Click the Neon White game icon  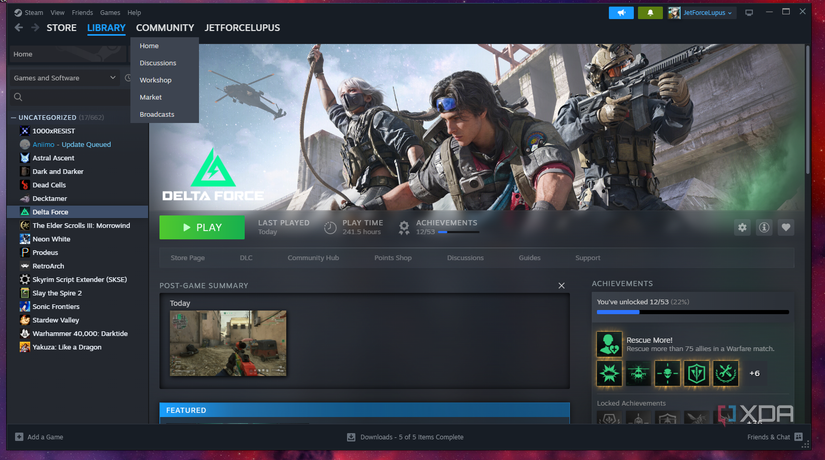click(x=25, y=239)
